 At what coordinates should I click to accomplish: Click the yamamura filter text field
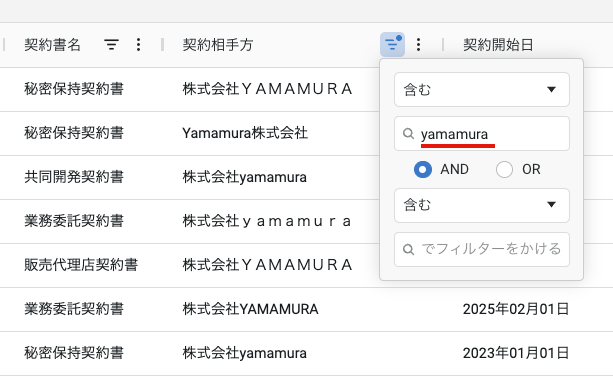pyautogui.click(x=482, y=134)
